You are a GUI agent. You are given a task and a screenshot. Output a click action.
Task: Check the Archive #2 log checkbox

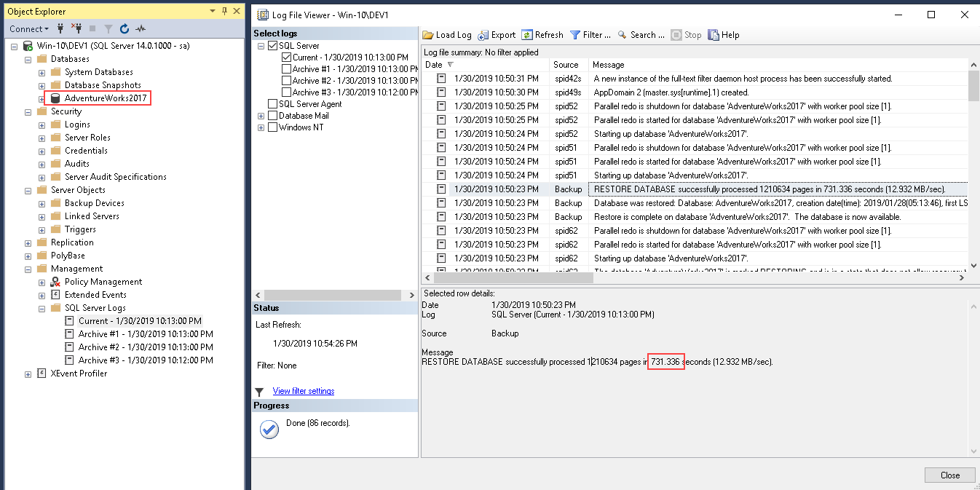point(287,81)
